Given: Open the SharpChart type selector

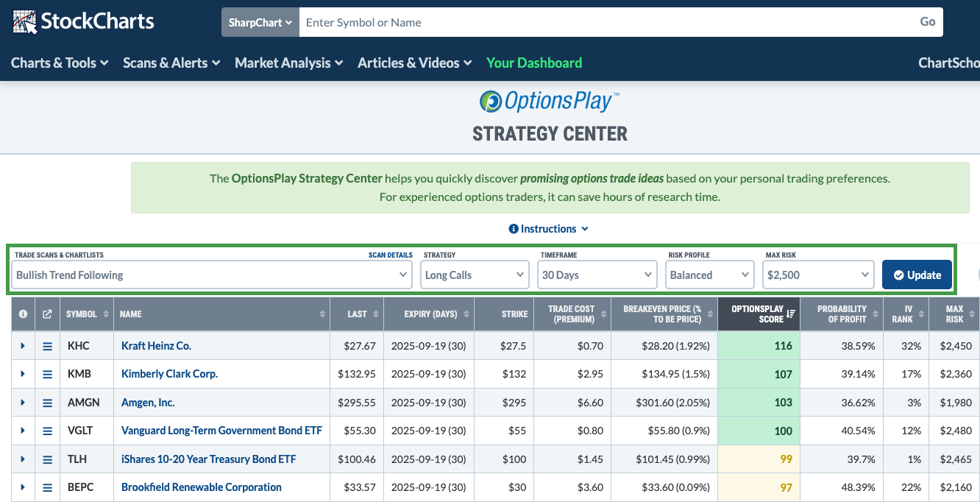Looking at the screenshot, I should (x=260, y=22).
